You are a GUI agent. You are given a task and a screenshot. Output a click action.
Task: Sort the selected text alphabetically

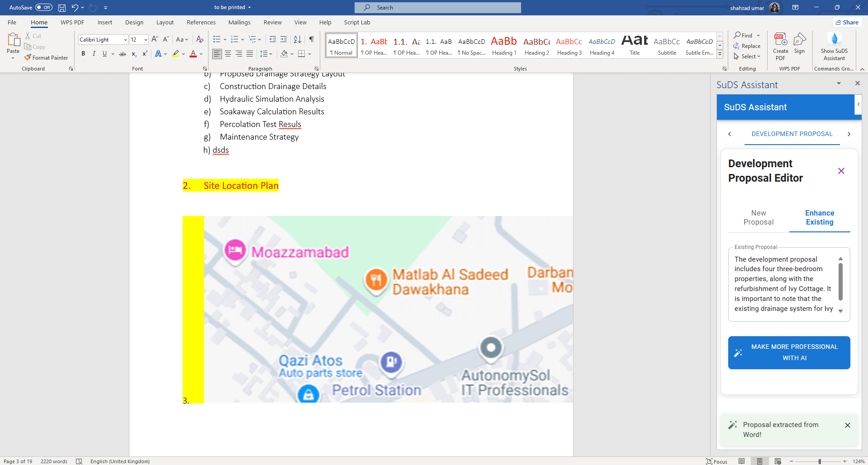pyautogui.click(x=297, y=39)
